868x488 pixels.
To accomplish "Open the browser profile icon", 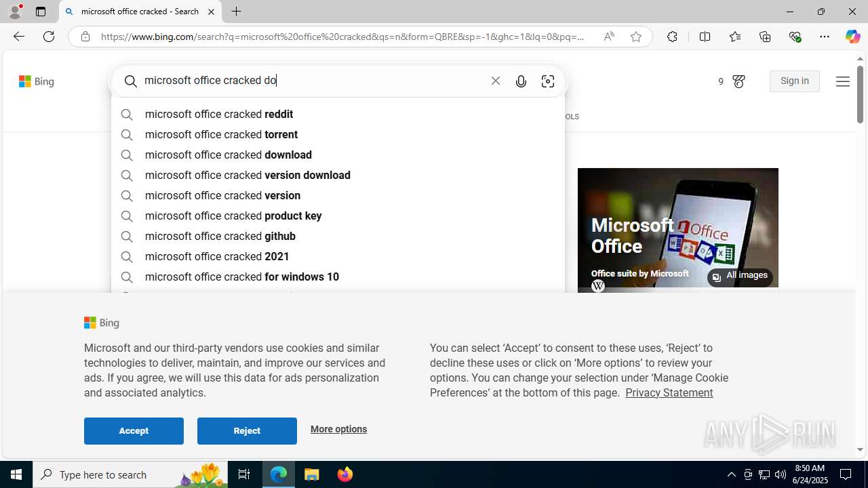I will pyautogui.click(x=15, y=12).
